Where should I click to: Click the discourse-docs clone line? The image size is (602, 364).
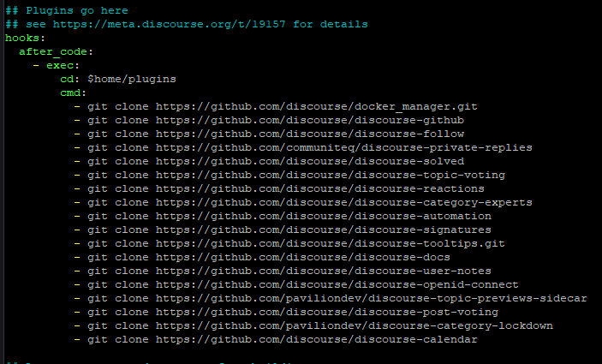coord(262,257)
